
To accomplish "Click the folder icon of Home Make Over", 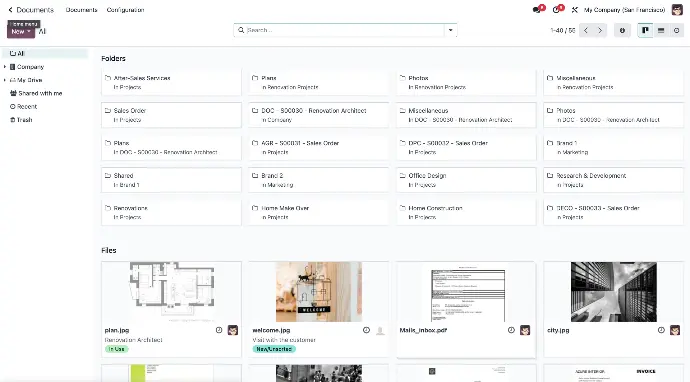I will point(255,208).
